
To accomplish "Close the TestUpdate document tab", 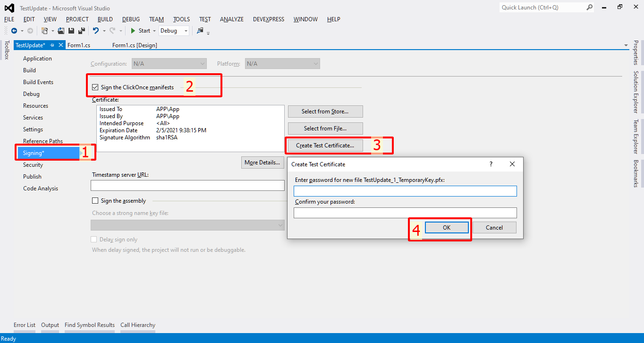I will click(60, 45).
